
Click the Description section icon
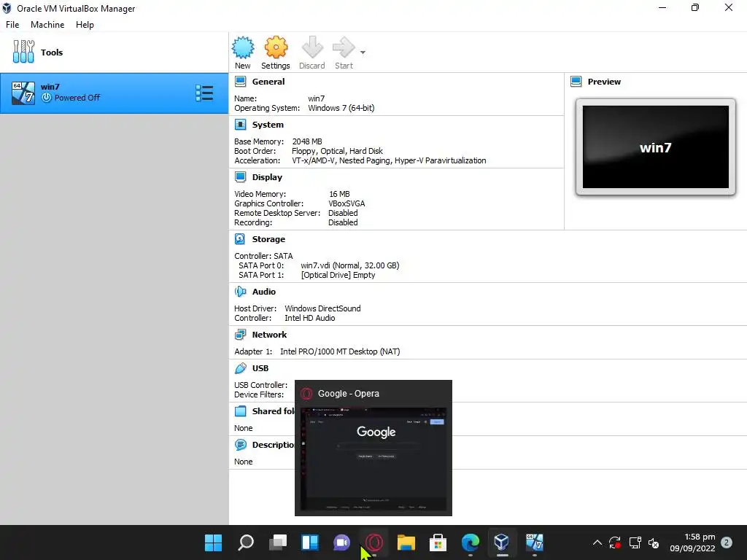(241, 445)
